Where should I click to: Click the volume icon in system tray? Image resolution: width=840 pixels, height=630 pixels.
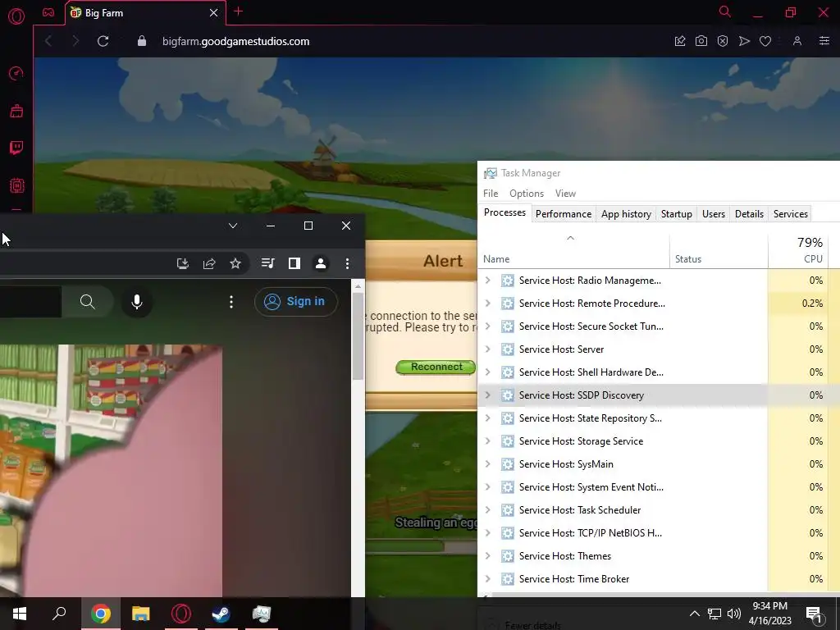coord(734,614)
